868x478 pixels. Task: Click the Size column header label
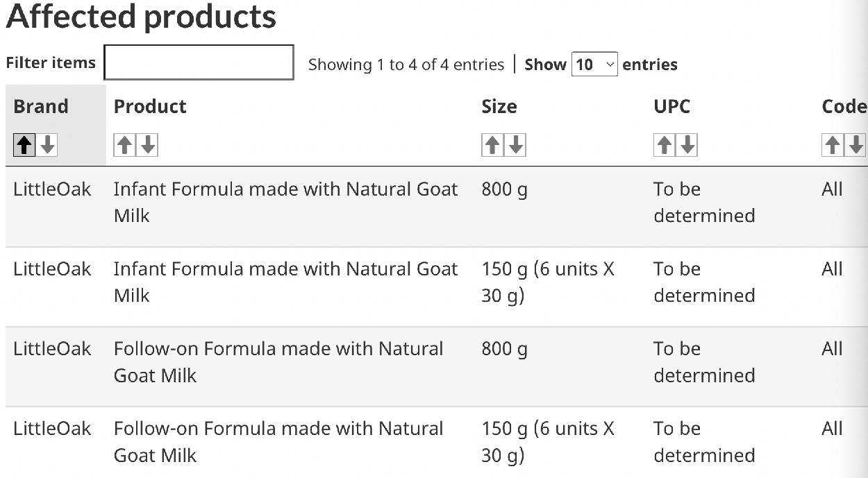click(x=499, y=107)
